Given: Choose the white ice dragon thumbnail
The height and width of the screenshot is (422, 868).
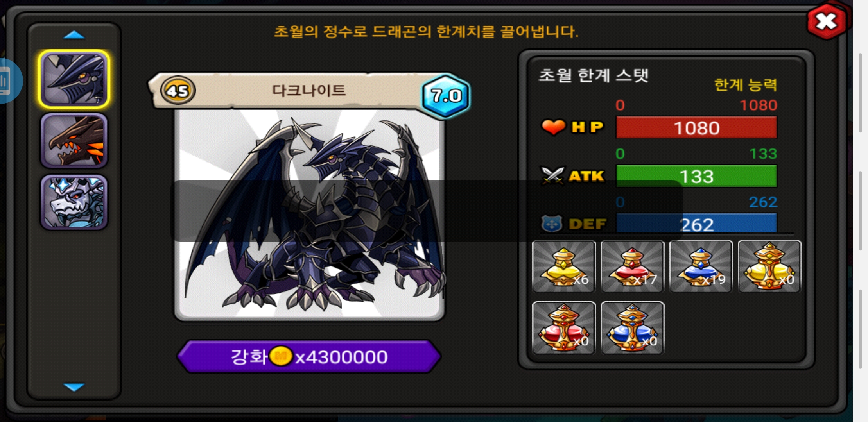Looking at the screenshot, I should click(74, 202).
